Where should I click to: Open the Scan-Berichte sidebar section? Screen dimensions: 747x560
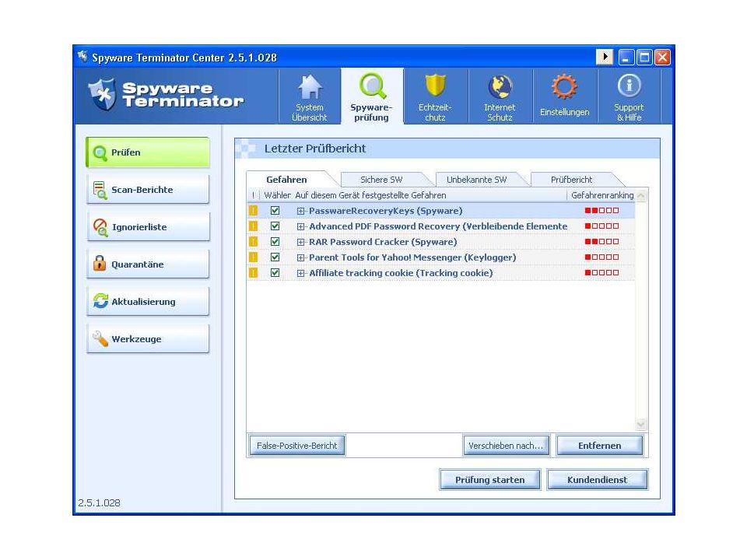pos(148,190)
